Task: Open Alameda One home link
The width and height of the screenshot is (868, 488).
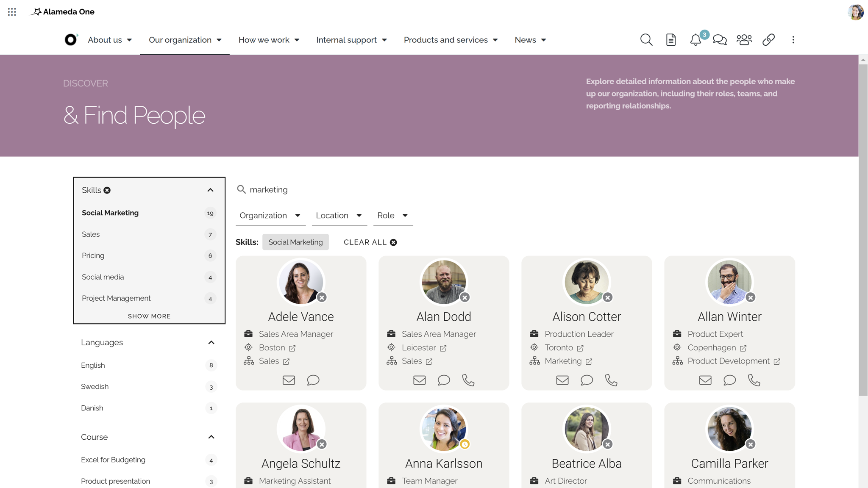Action: point(62,12)
